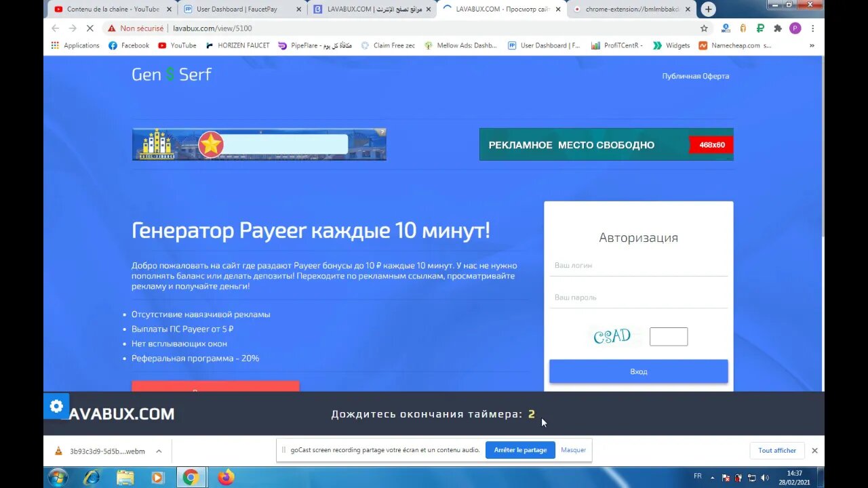Close the downloads bar
The image size is (868, 488).
tap(814, 450)
